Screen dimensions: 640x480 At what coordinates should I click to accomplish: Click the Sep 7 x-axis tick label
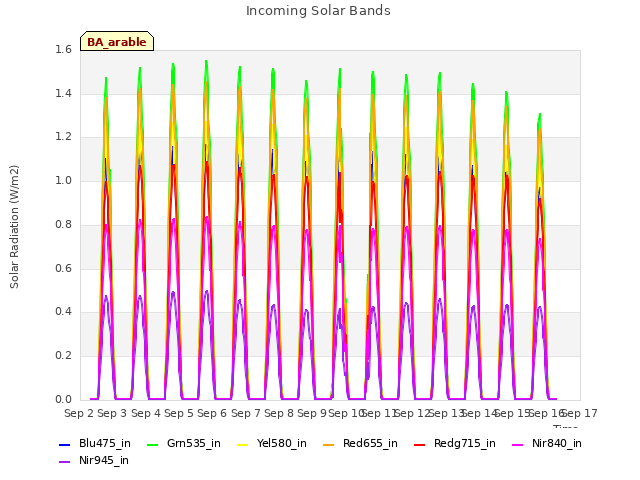(x=246, y=413)
